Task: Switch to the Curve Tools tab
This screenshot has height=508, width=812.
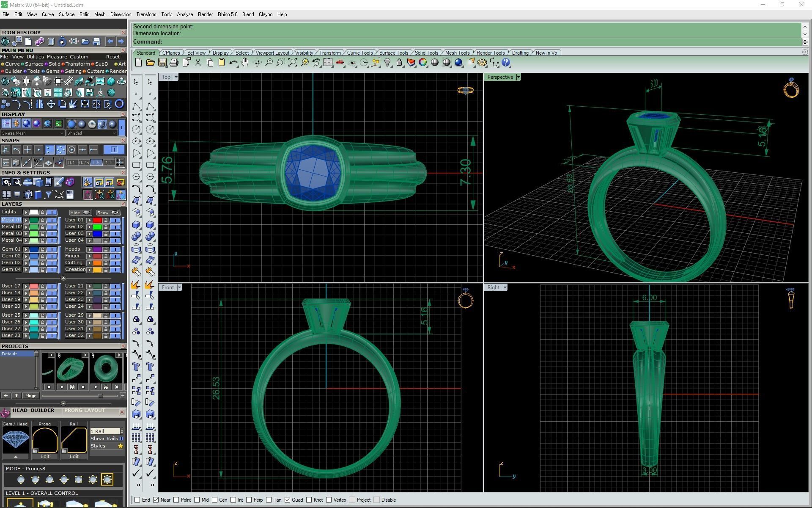Action: pos(360,53)
